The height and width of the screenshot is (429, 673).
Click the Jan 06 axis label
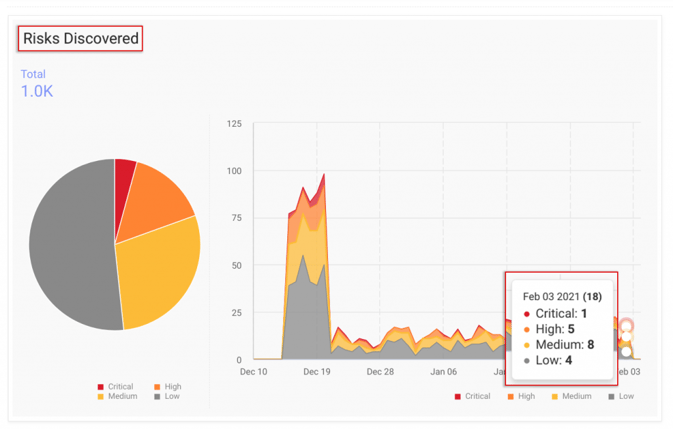tap(444, 372)
